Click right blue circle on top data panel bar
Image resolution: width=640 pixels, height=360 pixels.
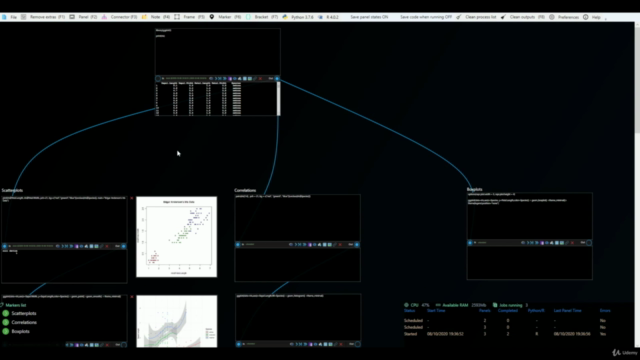277,78
